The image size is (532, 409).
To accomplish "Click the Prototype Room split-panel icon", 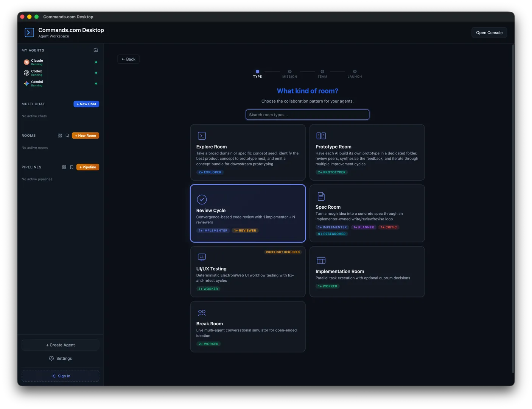I will [321, 136].
